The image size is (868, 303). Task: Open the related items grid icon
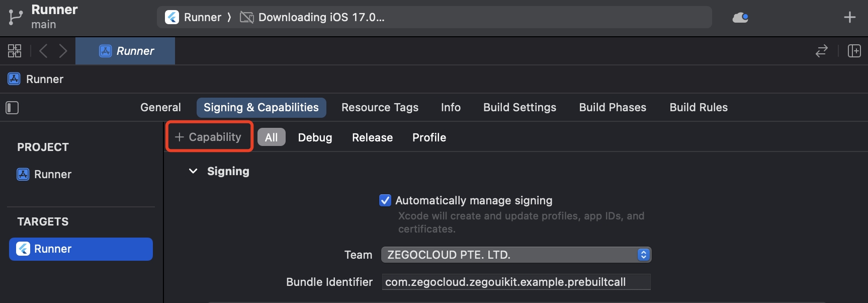(x=15, y=51)
